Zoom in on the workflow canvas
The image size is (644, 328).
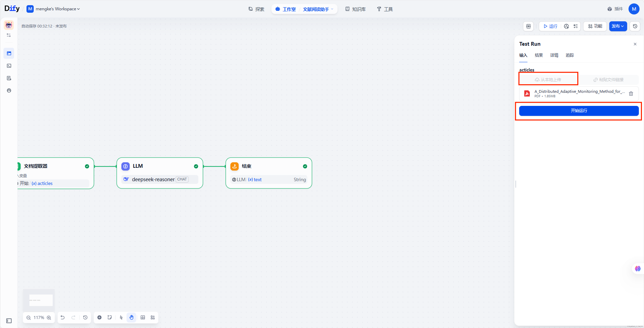49,318
